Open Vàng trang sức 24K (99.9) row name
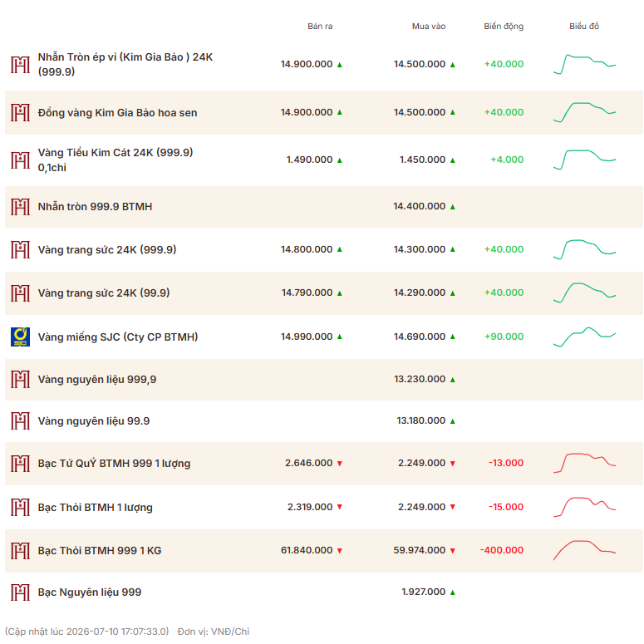This screenshot has width=644, height=644. click(x=104, y=293)
